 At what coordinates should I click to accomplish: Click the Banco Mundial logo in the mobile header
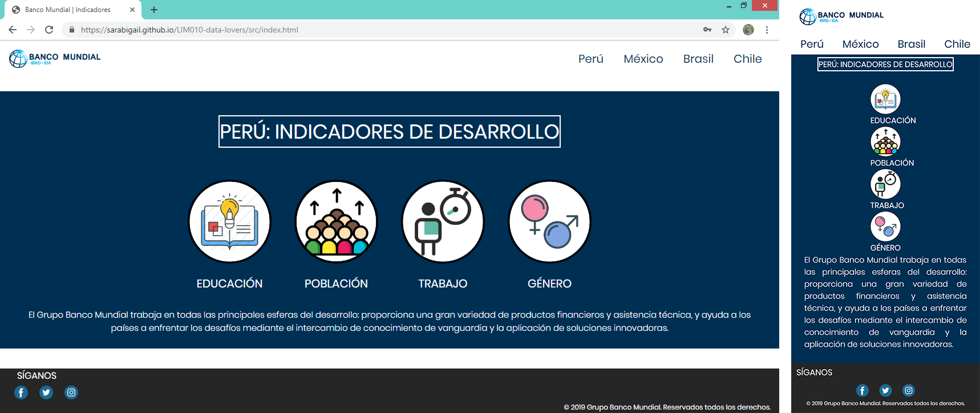click(841, 17)
